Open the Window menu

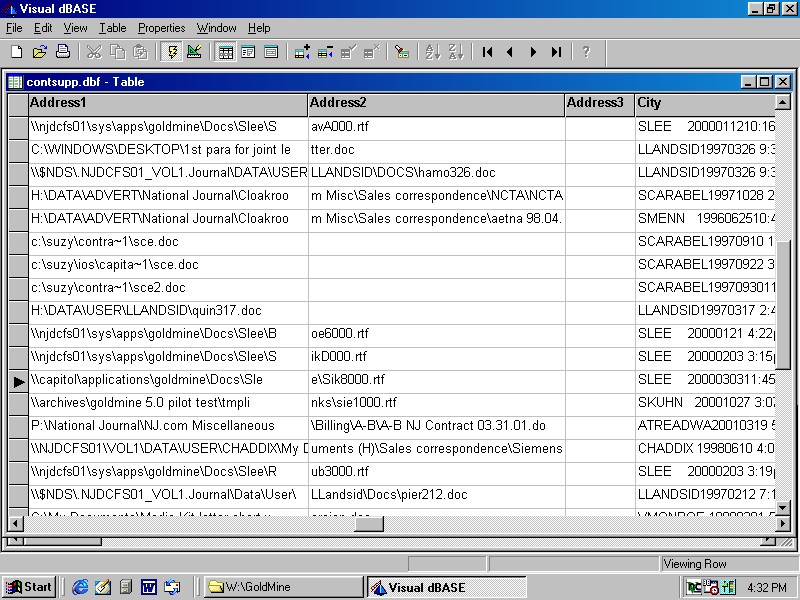pyautogui.click(x=217, y=28)
